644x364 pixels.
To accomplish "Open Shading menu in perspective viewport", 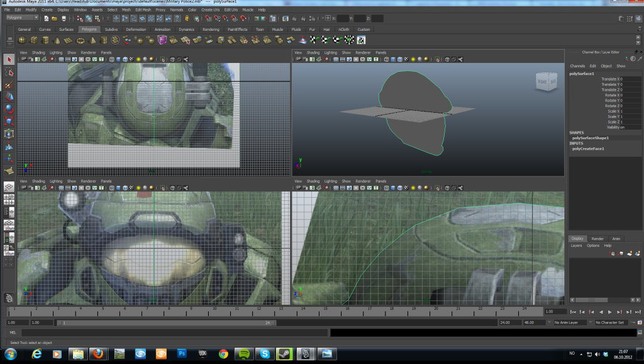I will pyautogui.click(x=313, y=53).
